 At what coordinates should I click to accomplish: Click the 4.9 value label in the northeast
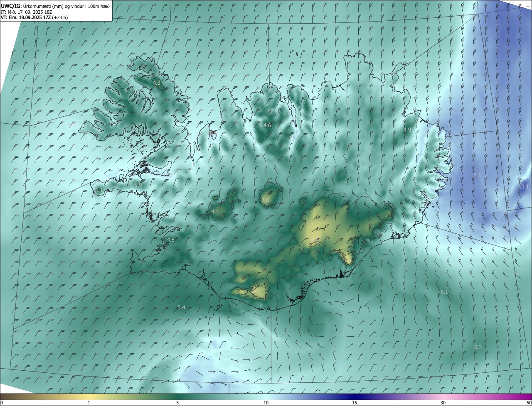(407, 130)
